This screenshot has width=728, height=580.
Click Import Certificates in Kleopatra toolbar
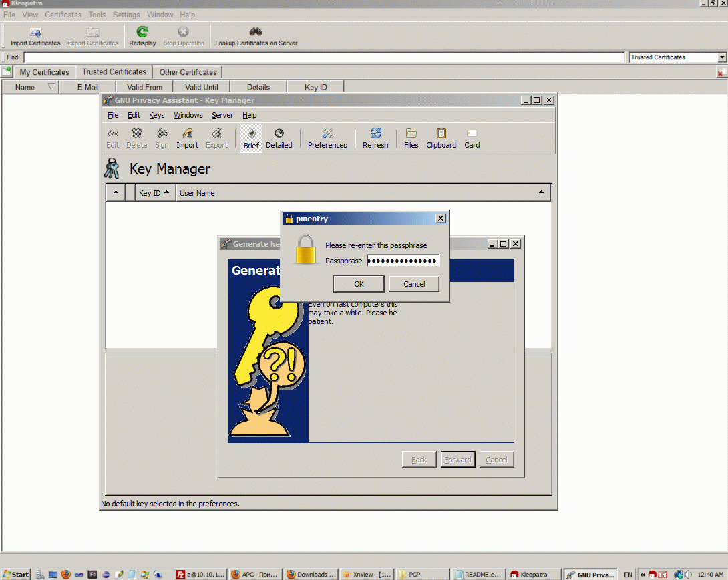[x=35, y=36]
